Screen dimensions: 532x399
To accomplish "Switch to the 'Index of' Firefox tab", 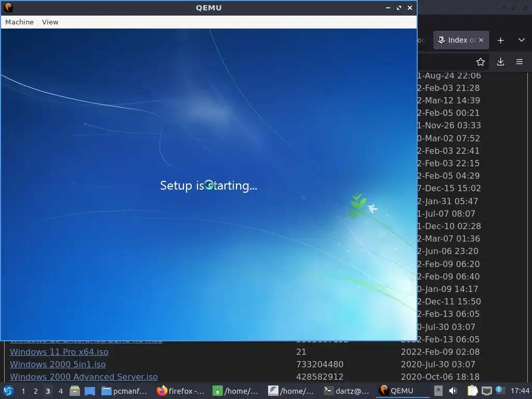I will [x=457, y=40].
